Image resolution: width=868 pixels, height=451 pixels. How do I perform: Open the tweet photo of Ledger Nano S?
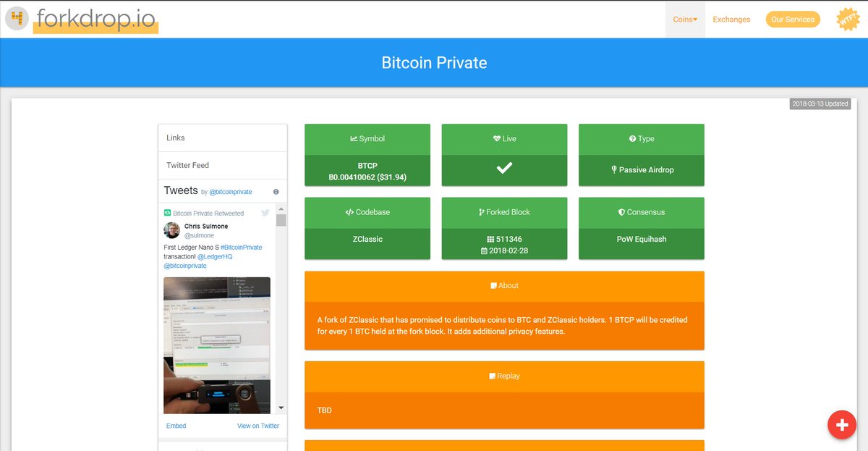pyautogui.click(x=217, y=345)
